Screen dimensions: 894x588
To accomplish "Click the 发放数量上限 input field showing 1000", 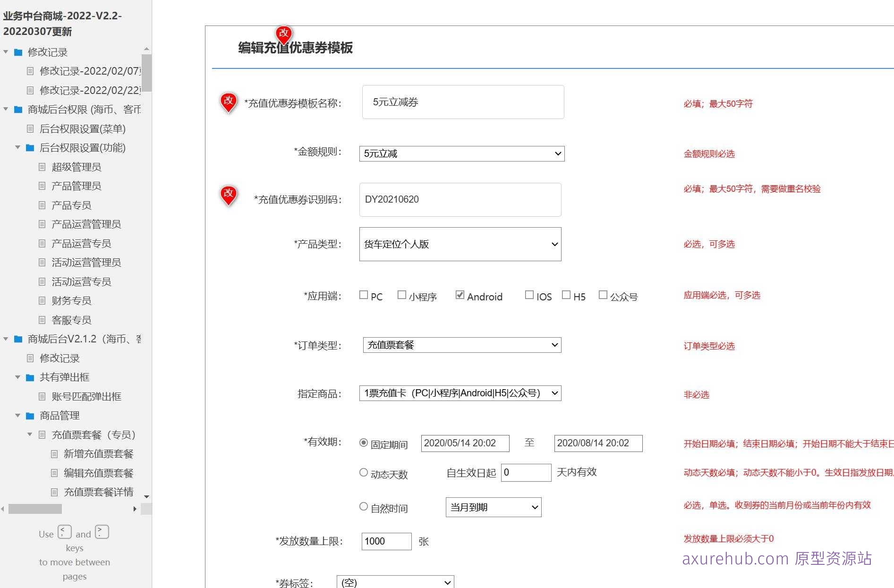I will (386, 541).
